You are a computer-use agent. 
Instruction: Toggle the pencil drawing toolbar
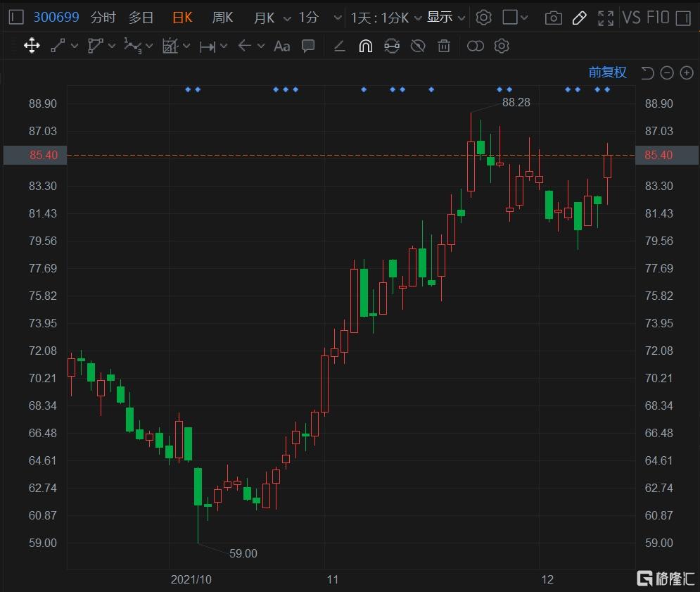[580, 18]
